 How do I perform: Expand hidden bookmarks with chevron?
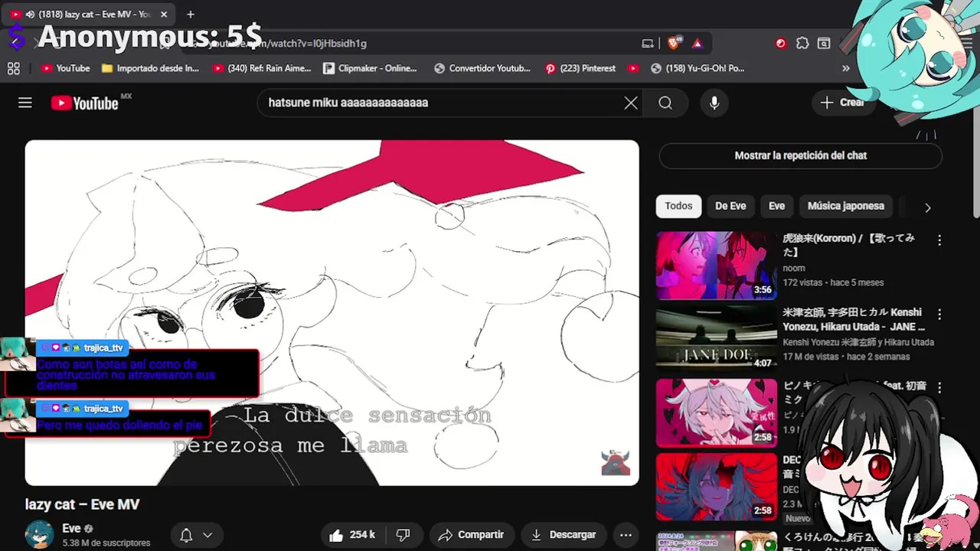(x=846, y=68)
